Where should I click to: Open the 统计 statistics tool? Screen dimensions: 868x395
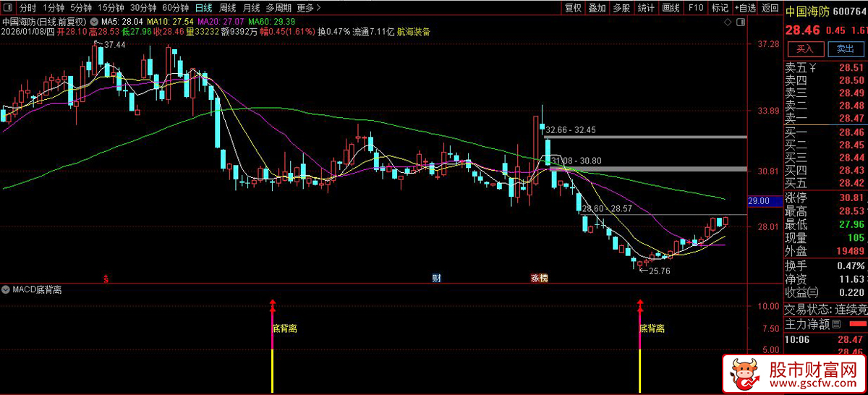(646, 8)
